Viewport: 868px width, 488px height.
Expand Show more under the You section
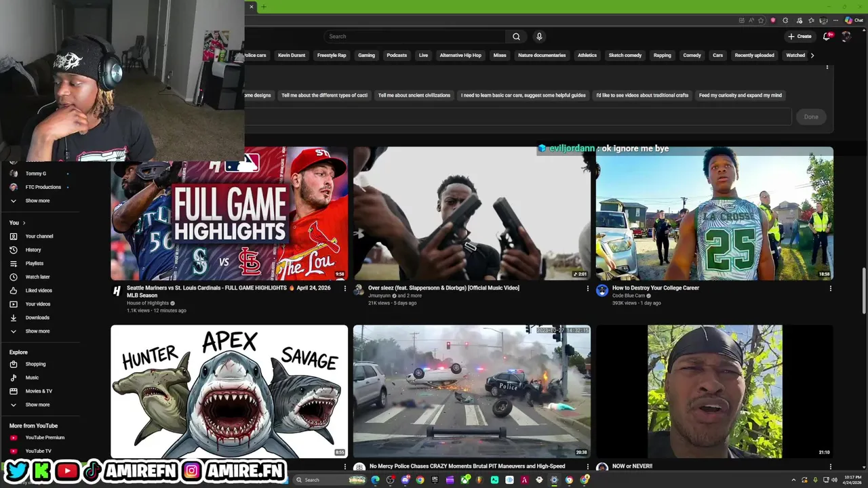coord(37,331)
